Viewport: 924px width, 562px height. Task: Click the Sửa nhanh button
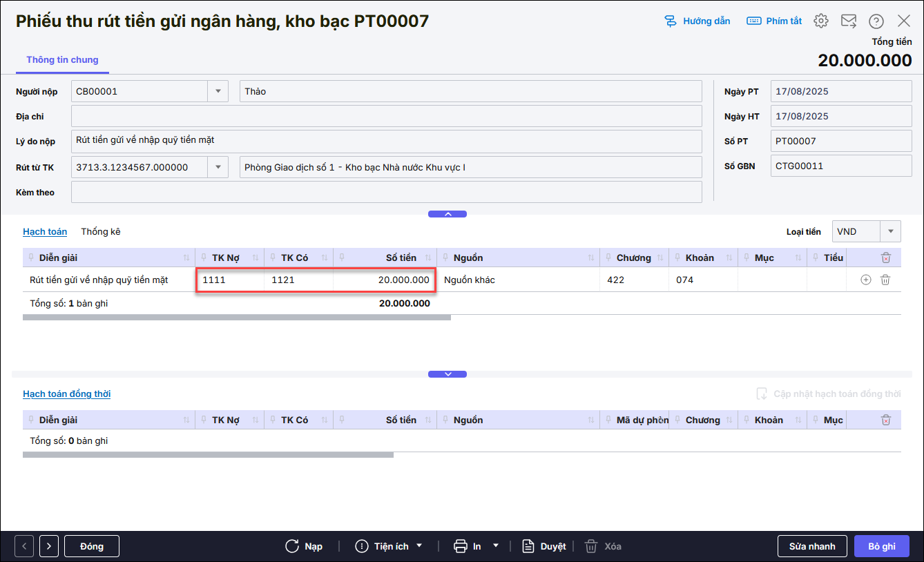tap(811, 546)
